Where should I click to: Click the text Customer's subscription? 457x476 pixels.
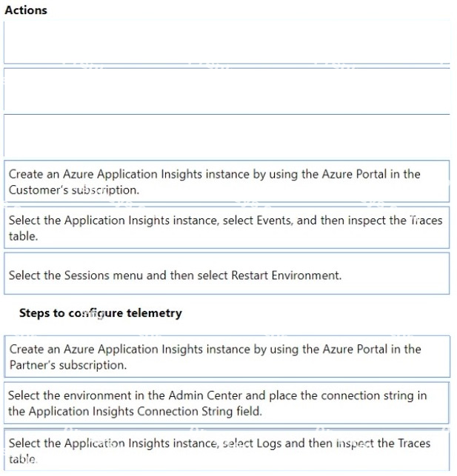tap(74, 190)
